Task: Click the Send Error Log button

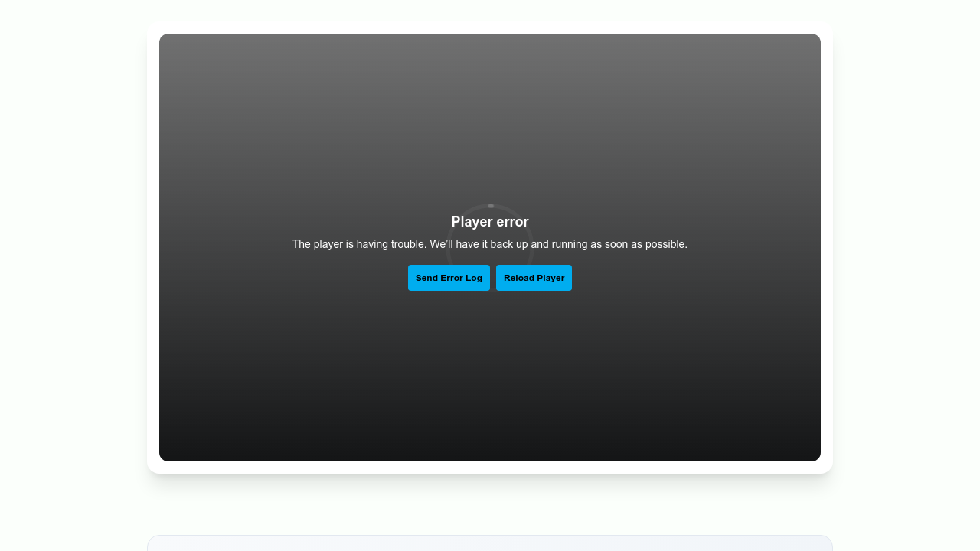Action: (449, 278)
